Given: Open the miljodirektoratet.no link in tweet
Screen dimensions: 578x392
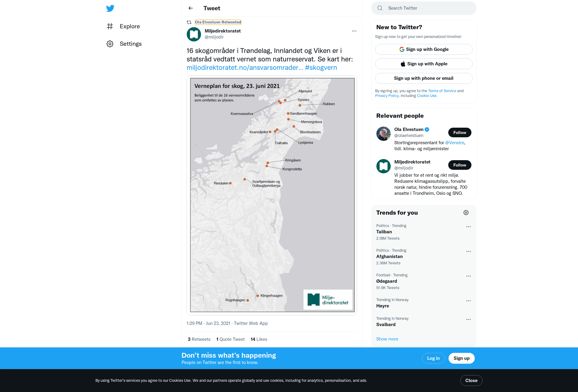Looking at the screenshot, I should pyautogui.click(x=245, y=68).
